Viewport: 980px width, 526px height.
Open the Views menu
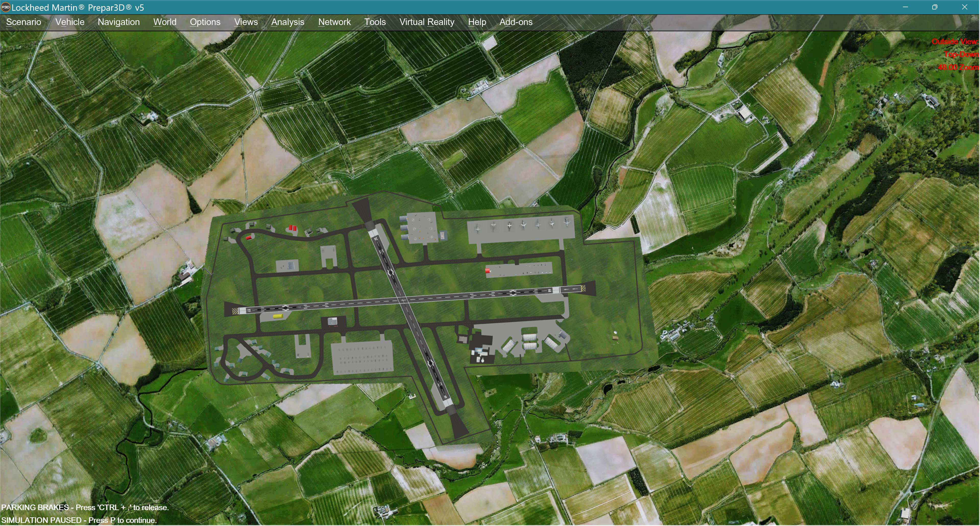[246, 22]
